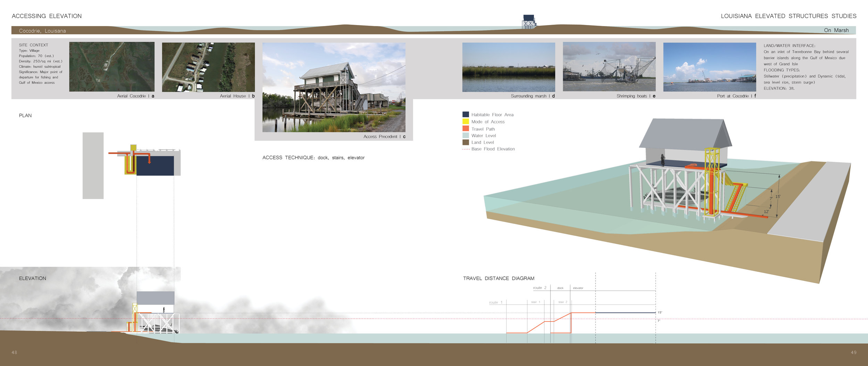The height and width of the screenshot is (366, 868).
Task: Select the pale blue Water Level swatch
Action: coord(466,135)
